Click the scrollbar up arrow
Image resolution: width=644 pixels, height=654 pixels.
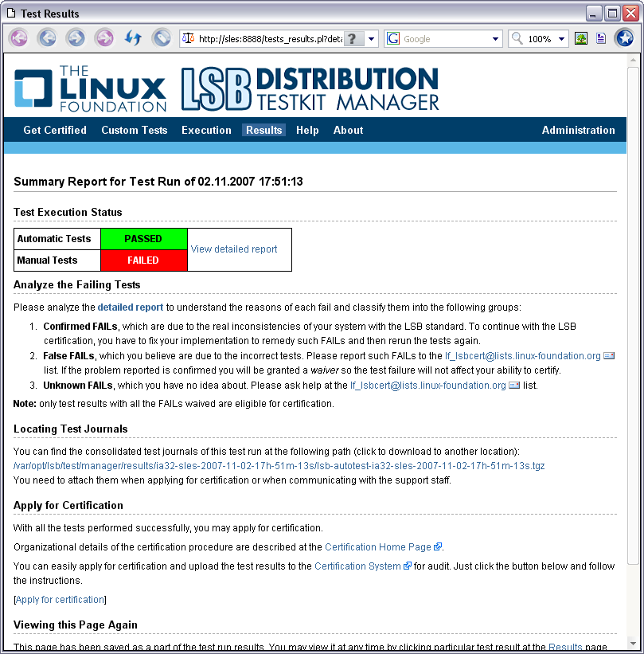633,61
